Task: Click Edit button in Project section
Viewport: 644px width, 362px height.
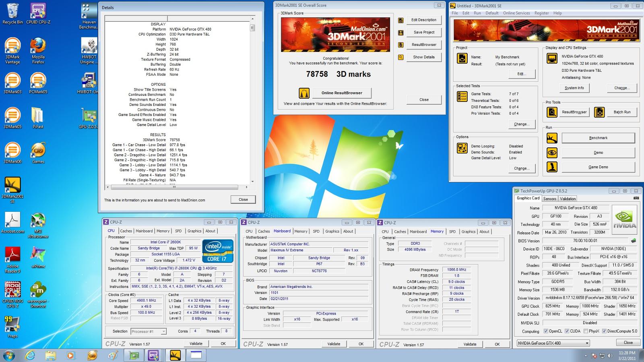Action: pos(521,74)
